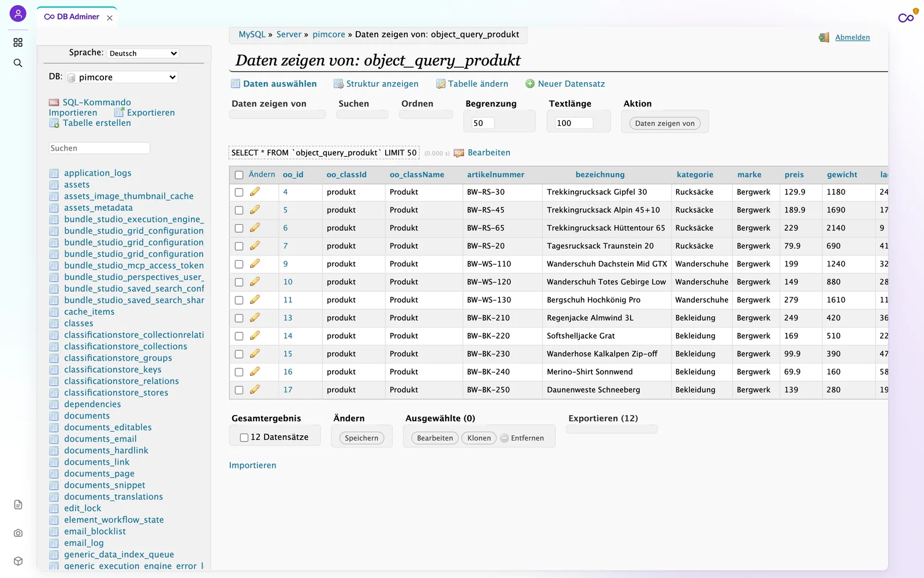Open the dashboard grid icon in sidebar
Image resolution: width=924 pixels, height=578 pixels.
click(x=18, y=42)
